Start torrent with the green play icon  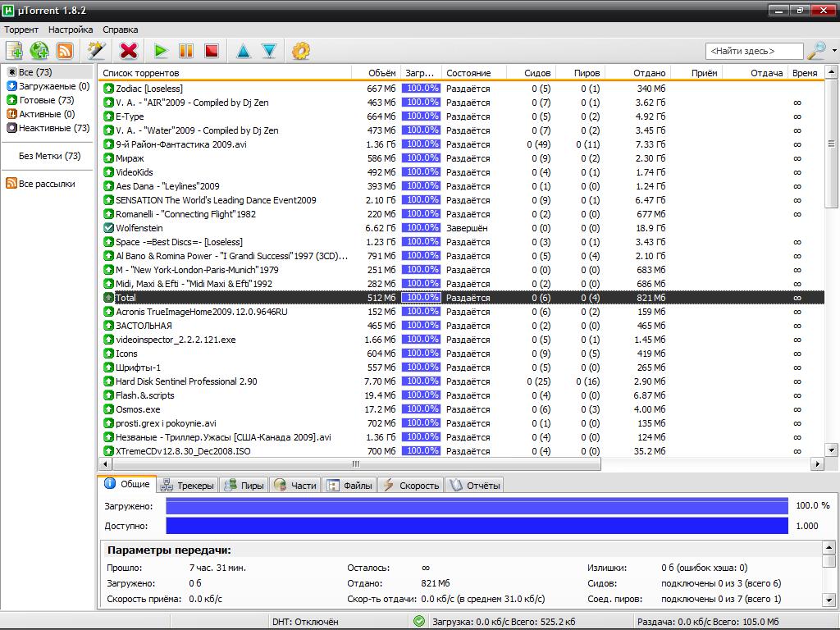click(160, 51)
